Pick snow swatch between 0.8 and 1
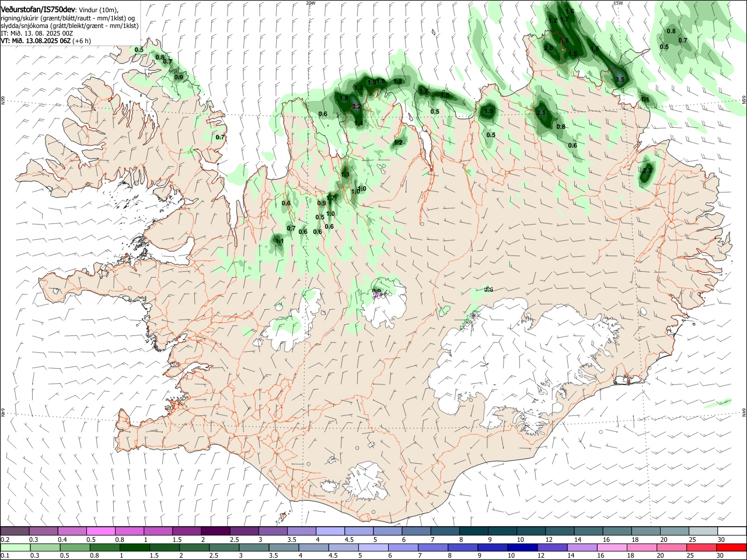The image size is (747, 560). (130, 531)
